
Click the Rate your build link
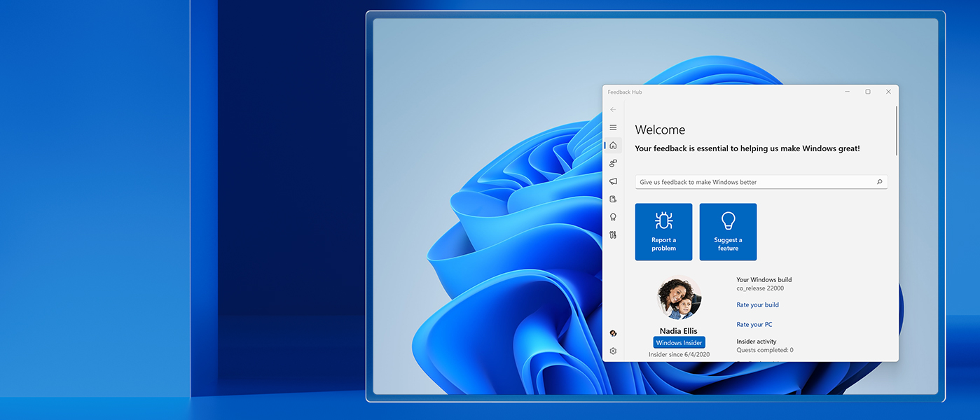[757, 304]
